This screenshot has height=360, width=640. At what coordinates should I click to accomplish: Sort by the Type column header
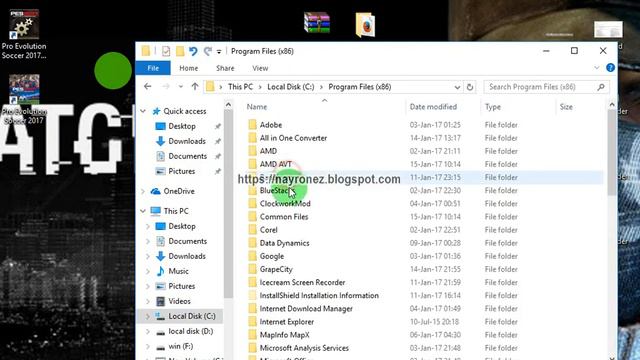coord(493,107)
